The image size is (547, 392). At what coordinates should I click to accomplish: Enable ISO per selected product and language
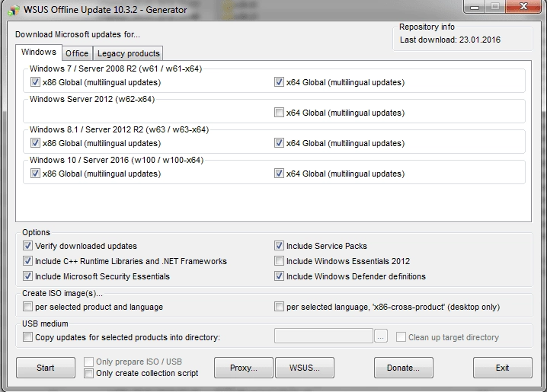pyautogui.click(x=27, y=307)
